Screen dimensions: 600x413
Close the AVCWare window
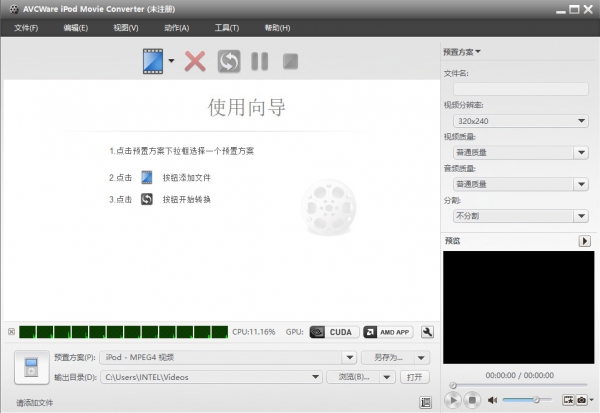coord(588,9)
